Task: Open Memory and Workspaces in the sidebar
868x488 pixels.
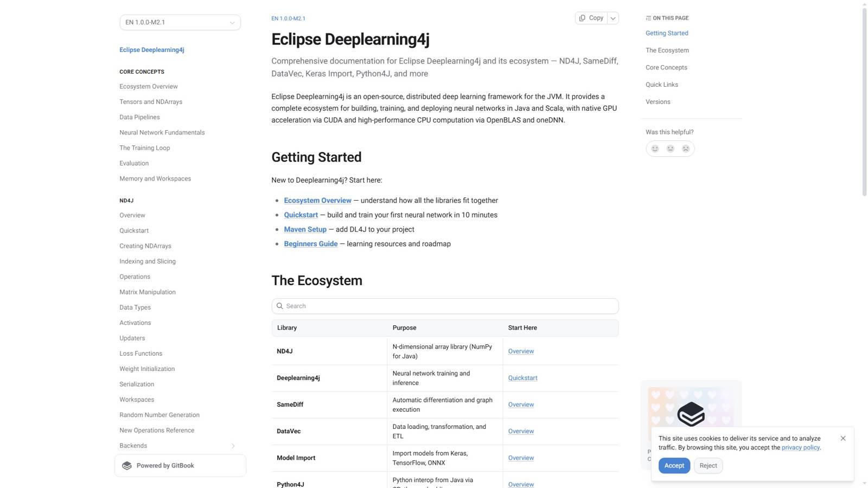Action: click(155, 178)
